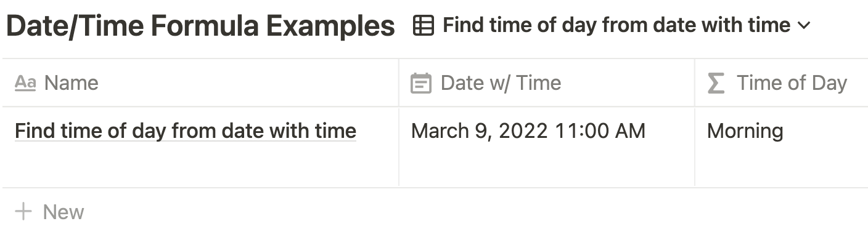868x229 pixels.
Task: Click empty space below Morning in the Time of Day cell
Action: (x=782, y=165)
